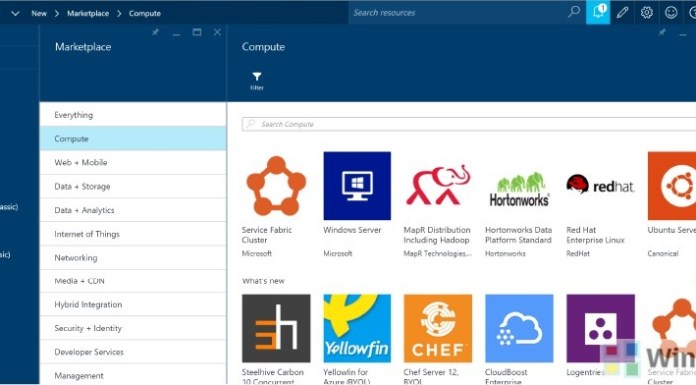Click the 'What's new' heading

(x=263, y=281)
